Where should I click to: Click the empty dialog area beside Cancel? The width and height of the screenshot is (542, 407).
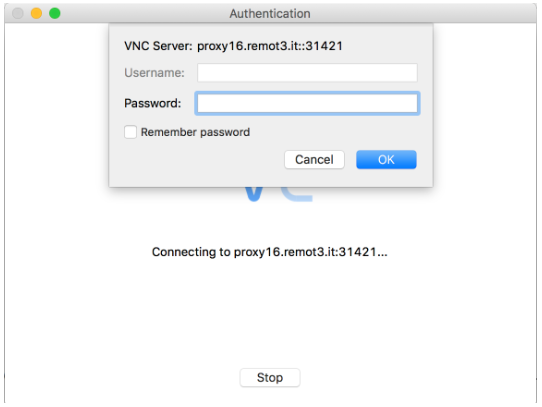tap(197, 161)
